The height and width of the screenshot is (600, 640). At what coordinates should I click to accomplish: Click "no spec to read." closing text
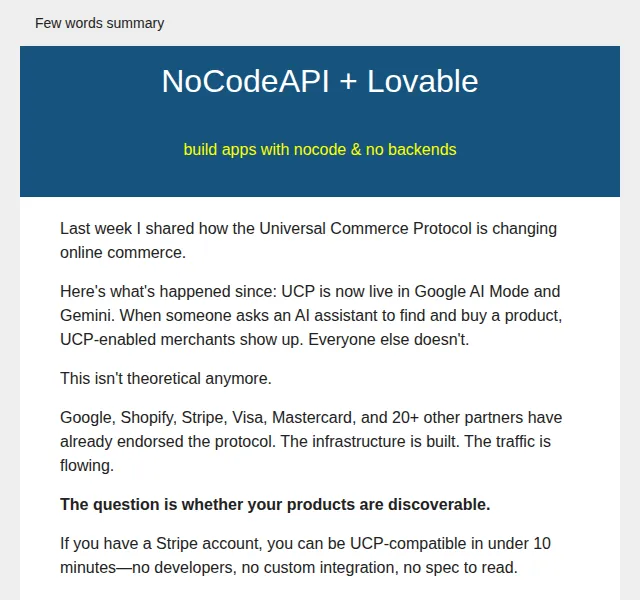tap(460, 568)
